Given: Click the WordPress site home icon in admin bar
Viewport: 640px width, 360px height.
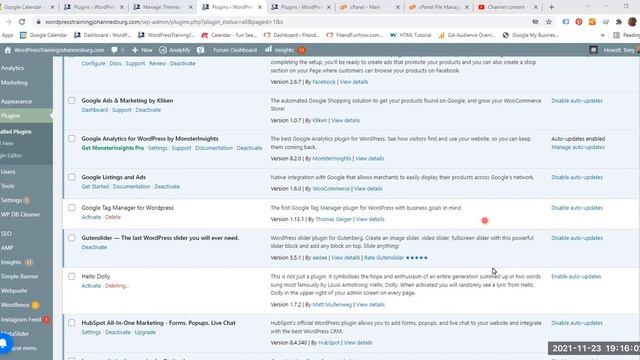Looking at the screenshot, I should pos(8,50).
